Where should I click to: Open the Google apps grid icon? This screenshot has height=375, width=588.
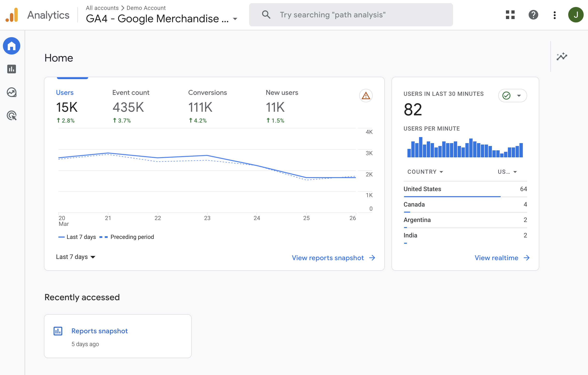pos(510,15)
